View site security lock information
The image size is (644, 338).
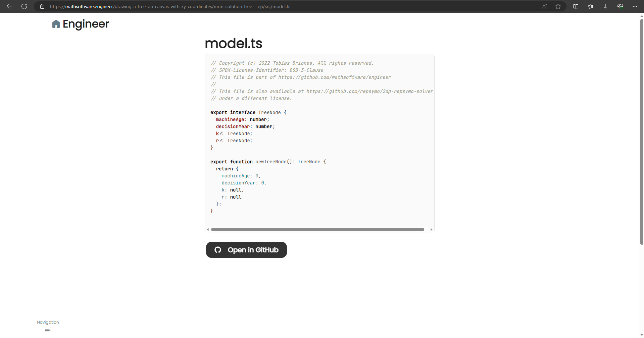pos(42,6)
